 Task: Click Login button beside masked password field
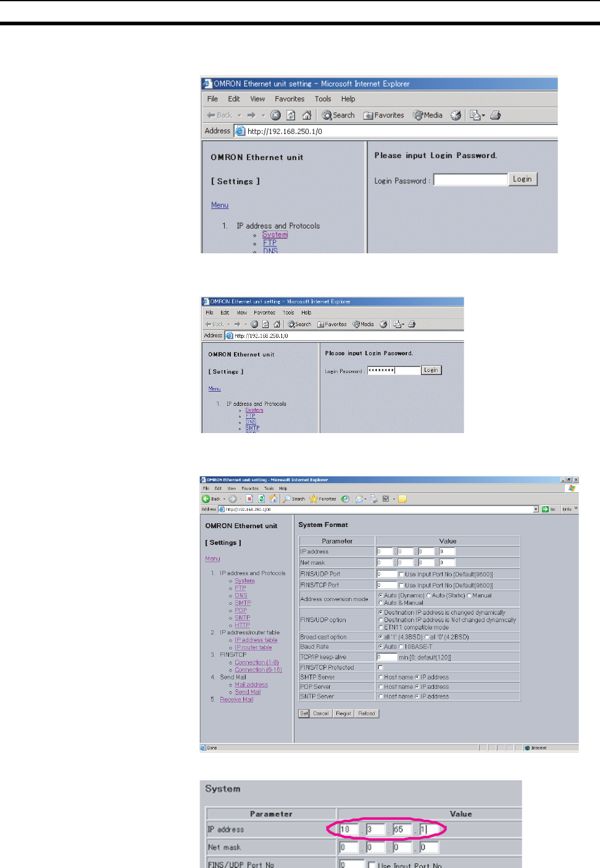[431, 370]
